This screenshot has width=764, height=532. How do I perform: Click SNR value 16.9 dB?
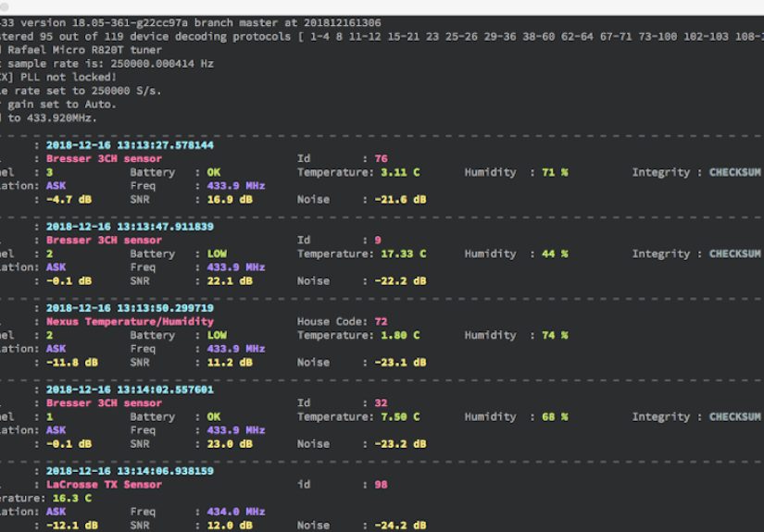click(x=230, y=200)
